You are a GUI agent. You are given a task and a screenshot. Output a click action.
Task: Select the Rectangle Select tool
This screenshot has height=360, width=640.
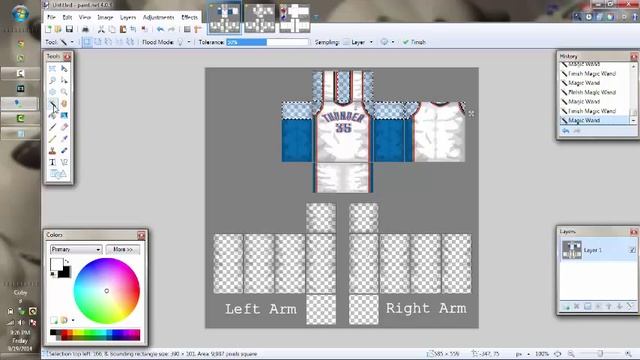coord(53,69)
